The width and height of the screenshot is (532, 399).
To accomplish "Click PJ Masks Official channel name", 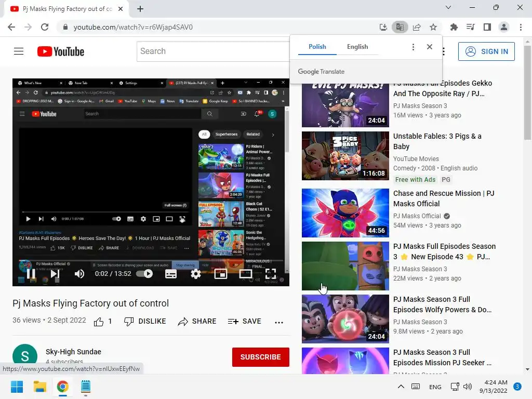I will tap(417, 216).
